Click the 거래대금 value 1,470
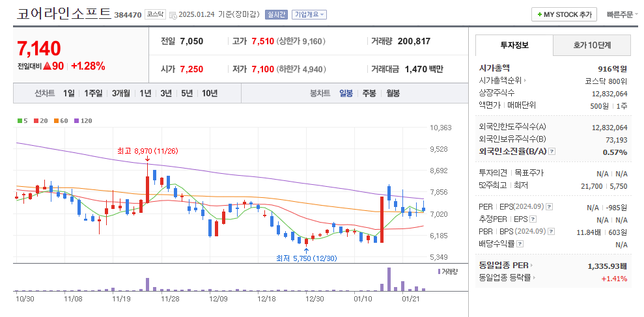The width and height of the screenshot is (644, 317). coord(415,69)
